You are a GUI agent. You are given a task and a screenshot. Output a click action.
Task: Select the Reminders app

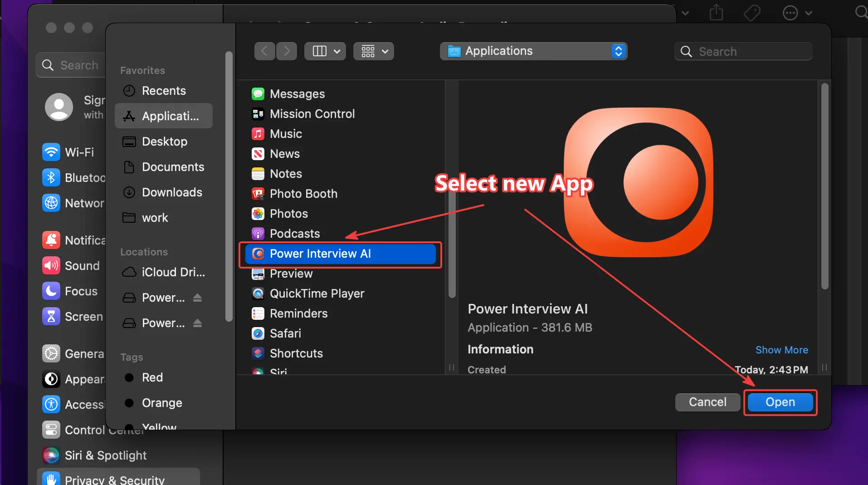[340, 314]
